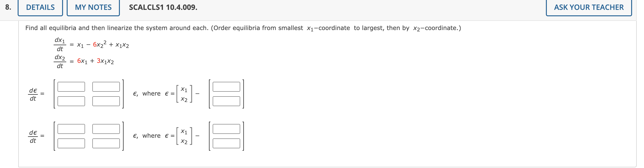
Task: Click the problem instructions text
Action: [242, 28]
